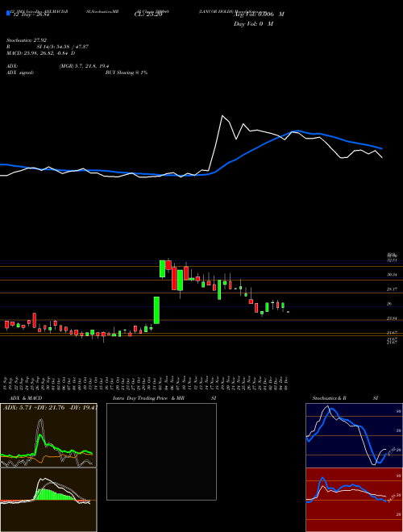This screenshot has height=532, width=403.
Task: Click the 'Intra Day Trading Price & MR' title
Action: tap(149, 398)
